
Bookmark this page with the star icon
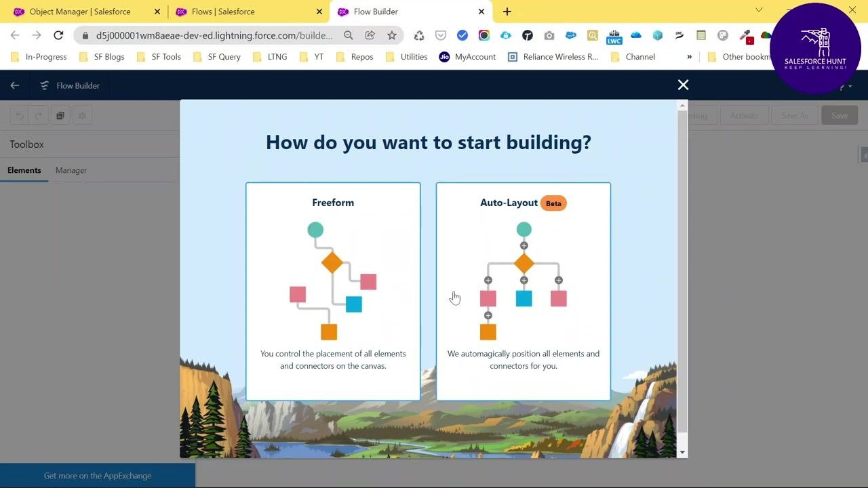[x=392, y=35]
